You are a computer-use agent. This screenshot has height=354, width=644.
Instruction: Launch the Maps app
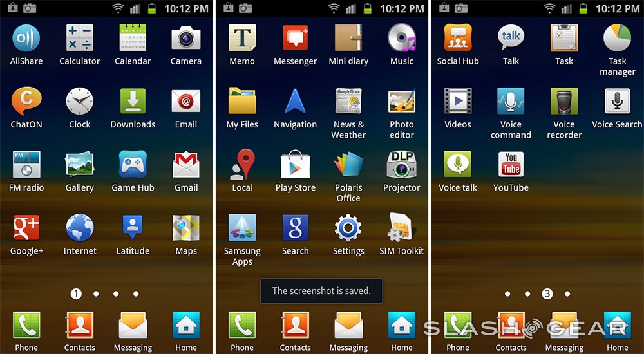pos(186,227)
